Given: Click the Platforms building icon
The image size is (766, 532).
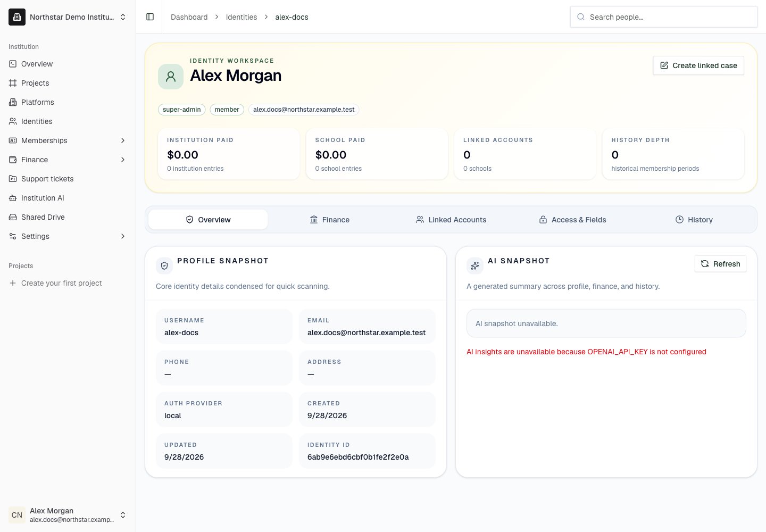Looking at the screenshot, I should click(x=13, y=102).
